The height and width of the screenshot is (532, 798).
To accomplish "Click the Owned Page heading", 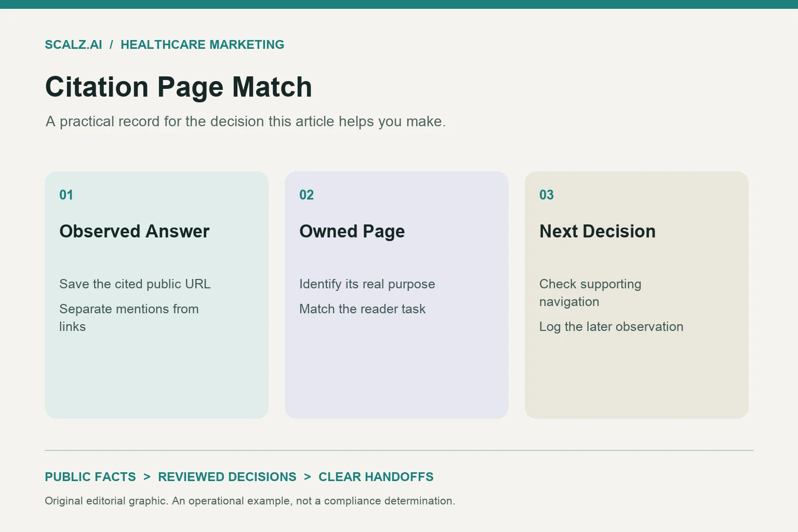I will pyautogui.click(x=352, y=231).
